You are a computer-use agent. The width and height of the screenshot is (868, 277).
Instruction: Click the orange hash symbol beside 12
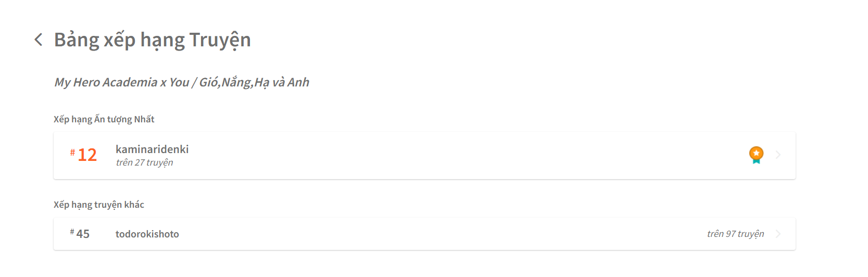point(72,152)
